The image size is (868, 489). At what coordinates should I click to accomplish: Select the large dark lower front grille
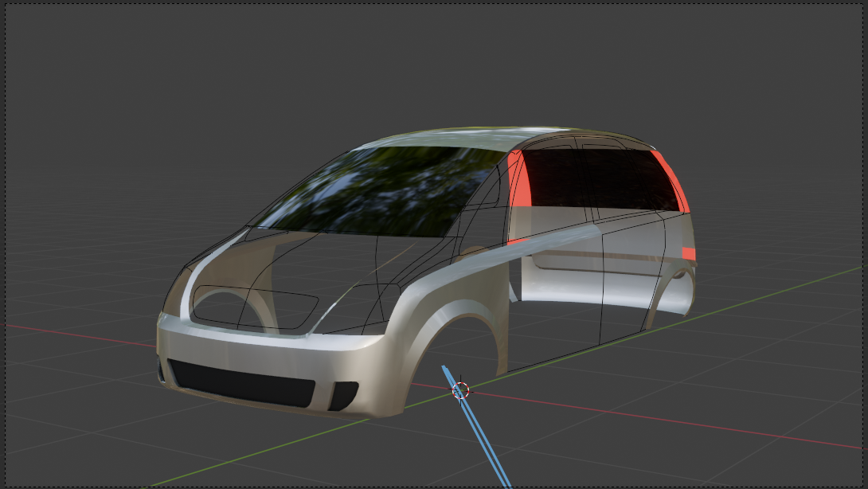pos(243,381)
